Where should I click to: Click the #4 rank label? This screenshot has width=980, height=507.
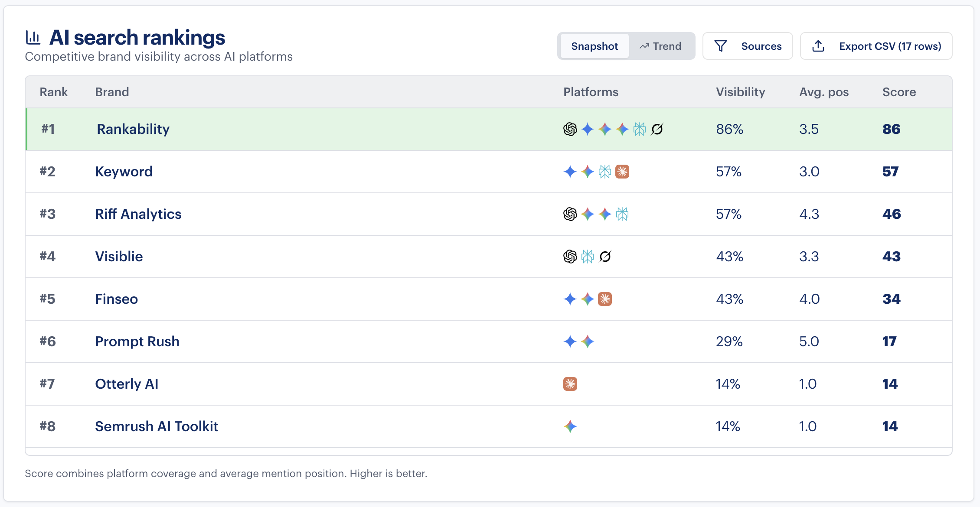[x=48, y=257]
